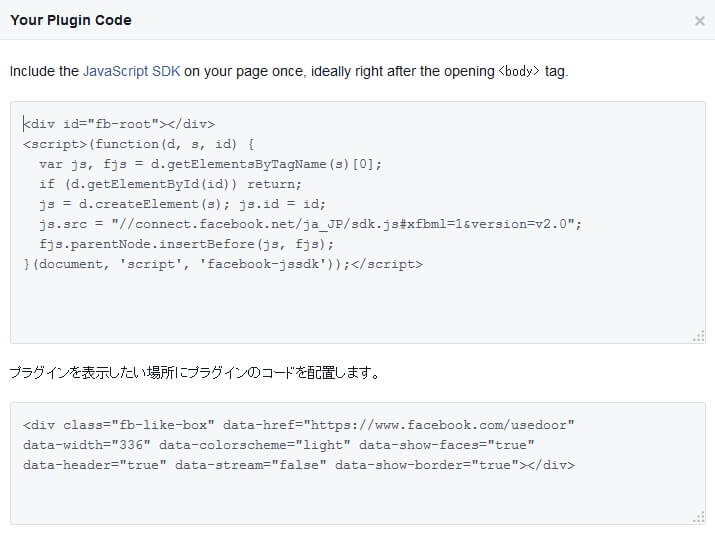Click the data-width="336" attribute line
Viewport: 715px width, 534px height.
pyautogui.click(x=279, y=445)
